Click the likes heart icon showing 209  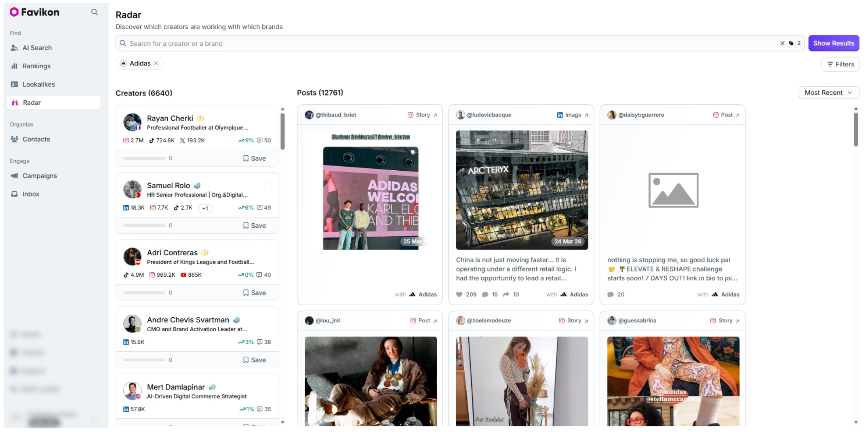pyautogui.click(x=459, y=295)
